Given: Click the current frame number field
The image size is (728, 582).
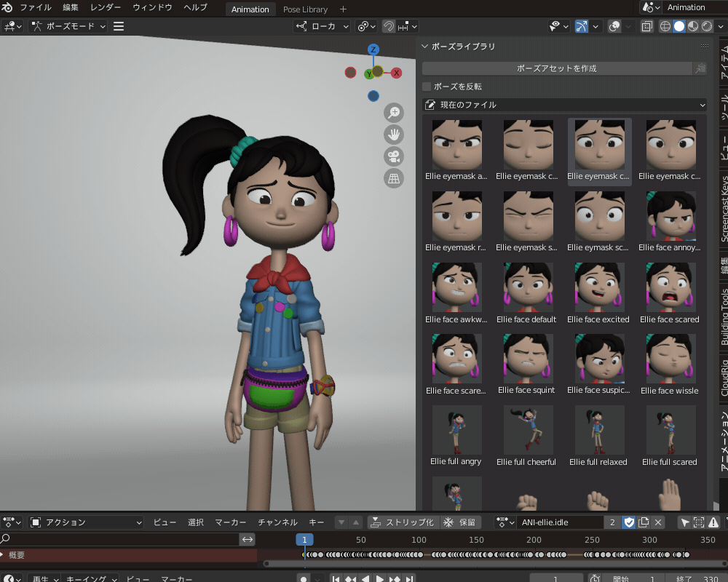Looking at the screenshot, I should coord(556,578).
